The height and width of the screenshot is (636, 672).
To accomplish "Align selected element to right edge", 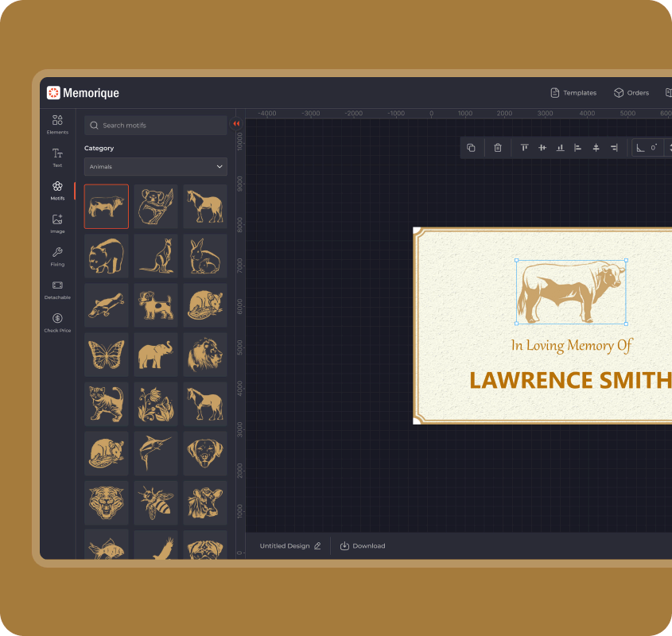I will point(614,148).
